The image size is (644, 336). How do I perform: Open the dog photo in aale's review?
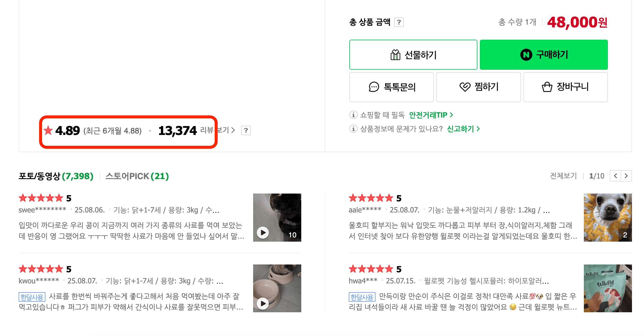click(607, 217)
